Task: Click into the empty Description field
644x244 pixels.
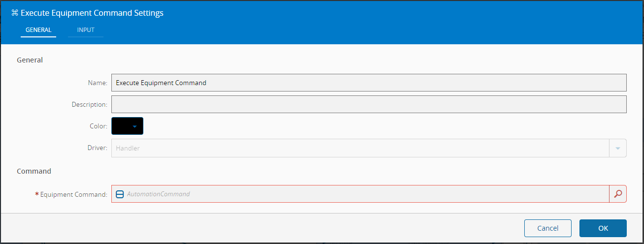Action: pos(369,104)
